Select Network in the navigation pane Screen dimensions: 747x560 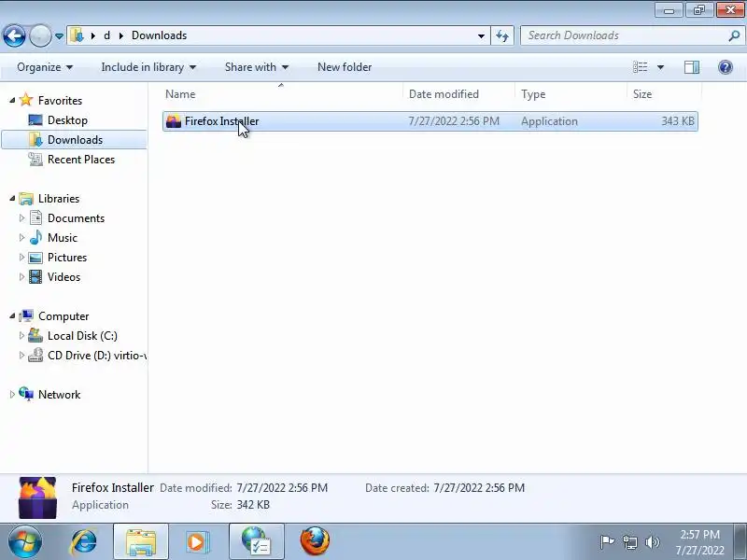[x=59, y=394]
